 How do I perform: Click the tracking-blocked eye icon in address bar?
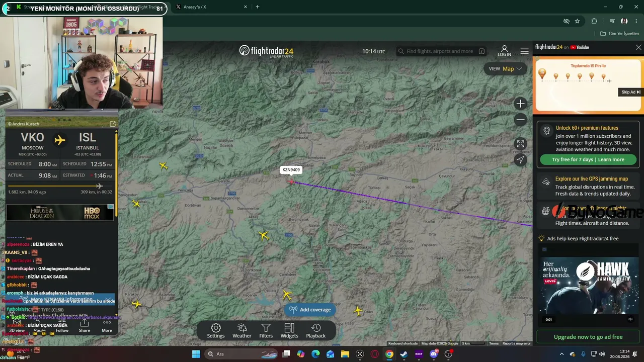click(567, 21)
